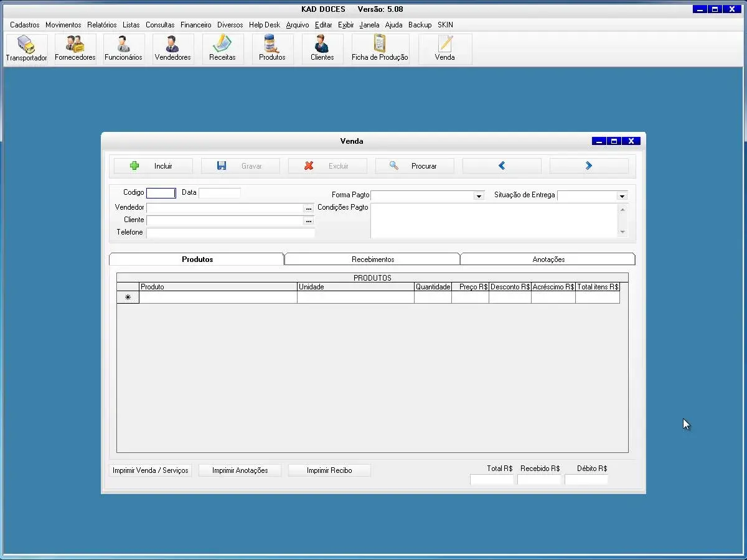The image size is (747, 560).
Task: Focus the Vendedor input field
Action: [x=225, y=208]
